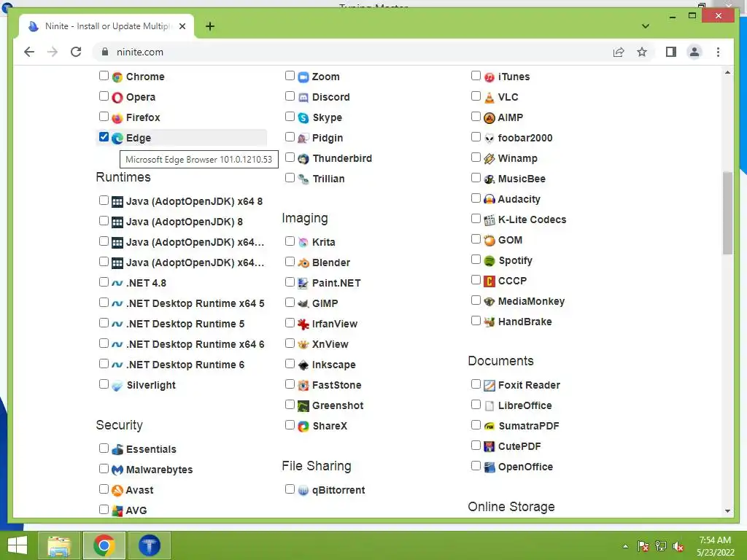Check the LibreOffice checkbox
The image size is (747, 560).
[x=476, y=405]
